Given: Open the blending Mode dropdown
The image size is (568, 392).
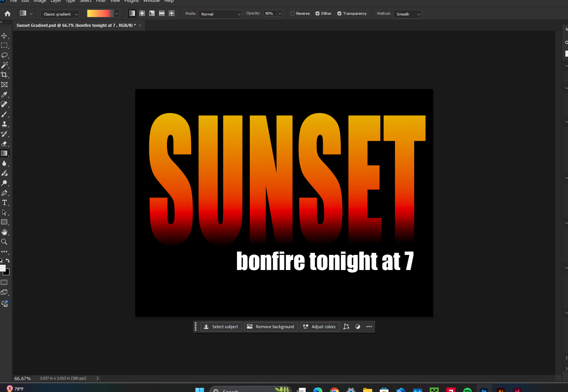Looking at the screenshot, I should (220, 14).
